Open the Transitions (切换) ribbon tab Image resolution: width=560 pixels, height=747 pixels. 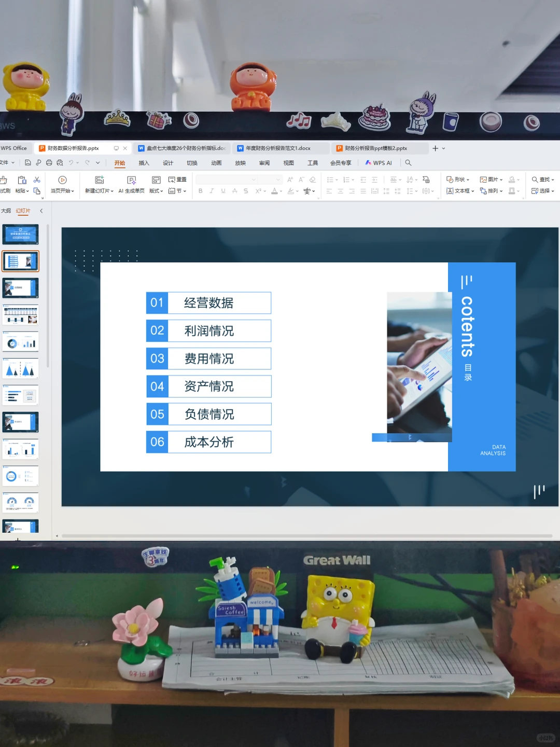(x=192, y=163)
